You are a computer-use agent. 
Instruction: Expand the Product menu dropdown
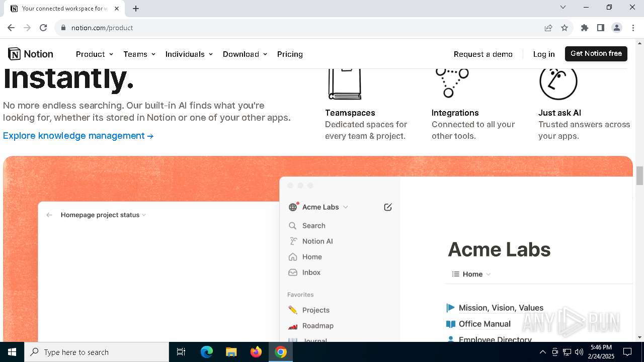pos(95,54)
